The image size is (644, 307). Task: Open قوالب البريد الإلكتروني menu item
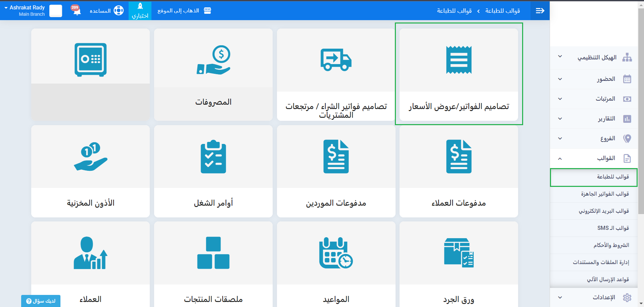[x=603, y=211]
